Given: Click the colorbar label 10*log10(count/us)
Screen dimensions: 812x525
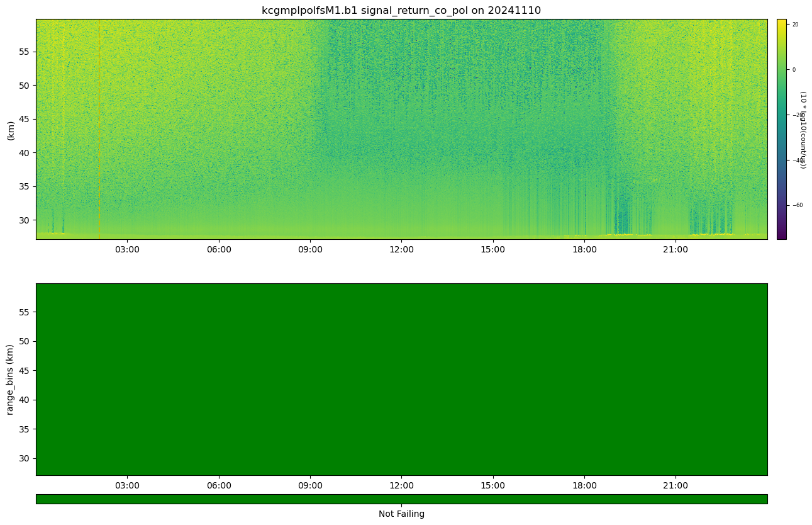Looking at the screenshot, I should pos(803,129).
